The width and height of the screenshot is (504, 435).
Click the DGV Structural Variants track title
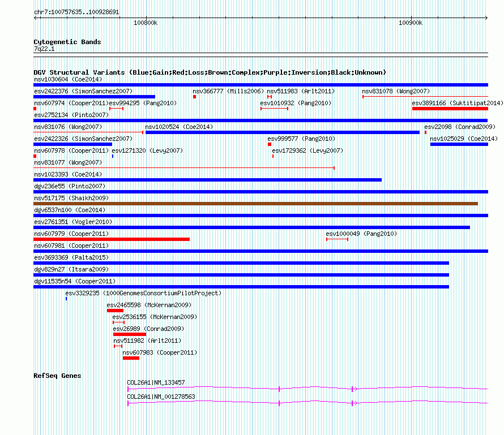pos(210,72)
